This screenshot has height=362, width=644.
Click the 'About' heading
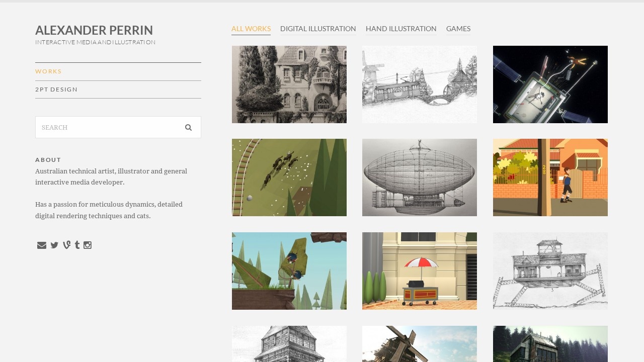point(48,160)
